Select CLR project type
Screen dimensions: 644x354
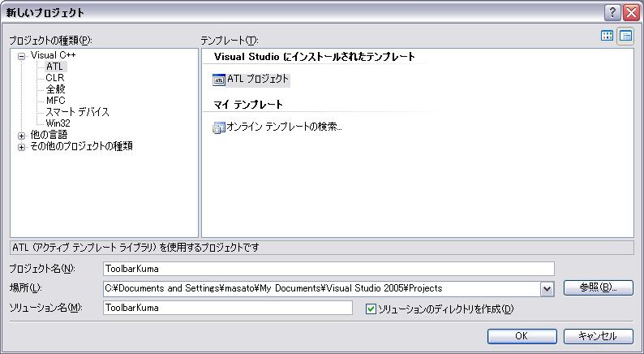click(55, 78)
